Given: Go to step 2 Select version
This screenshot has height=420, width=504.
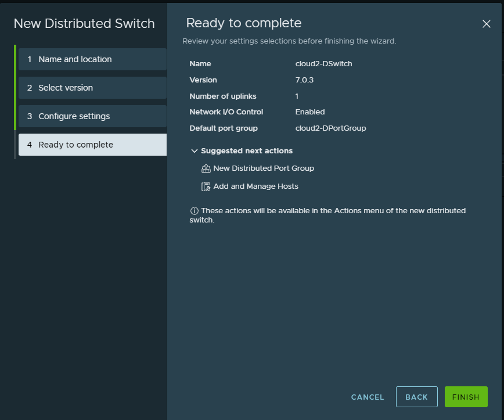Looking at the screenshot, I should (92, 88).
